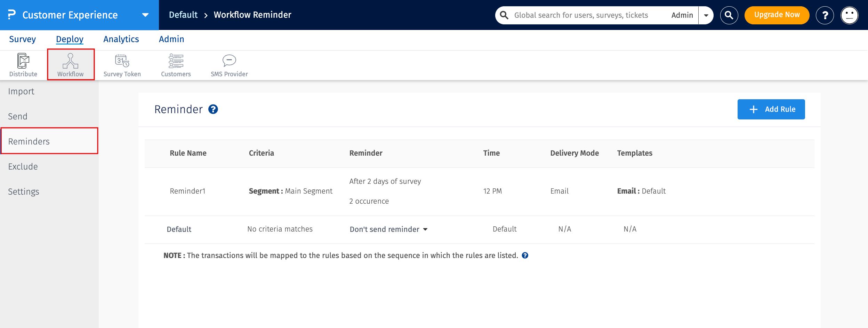The height and width of the screenshot is (328, 868).
Task: Open the user profile avatar icon
Action: [x=849, y=15]
